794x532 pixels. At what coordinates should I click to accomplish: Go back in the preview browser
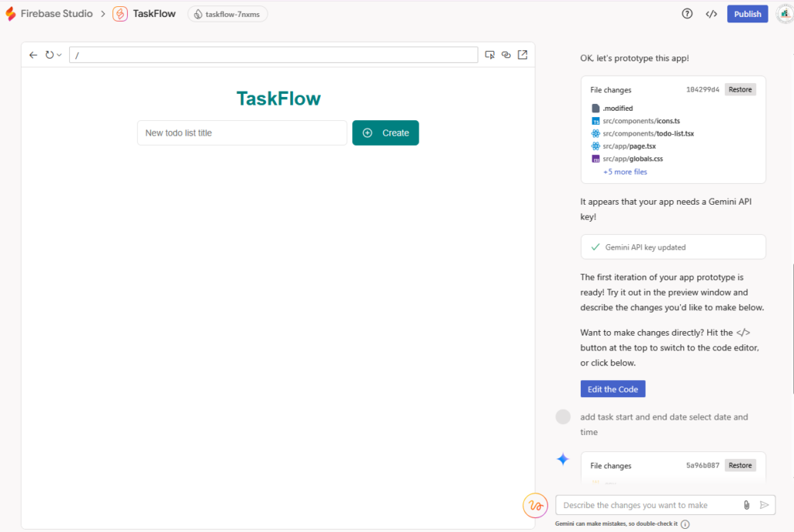click(x=33, y=55)
